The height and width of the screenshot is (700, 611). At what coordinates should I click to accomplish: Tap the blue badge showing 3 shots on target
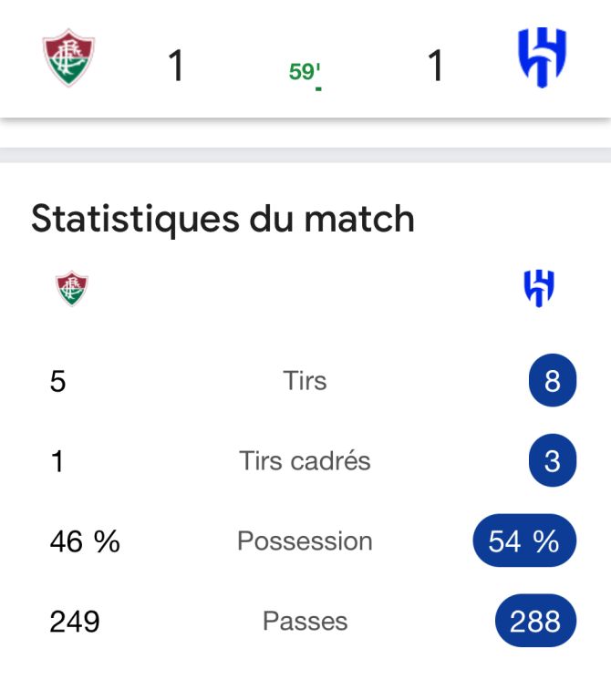click(x=552, y=461)
